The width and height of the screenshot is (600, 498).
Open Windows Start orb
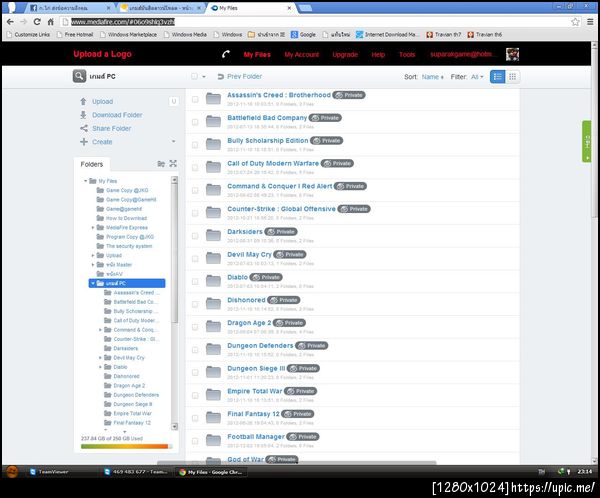(12, 472)
